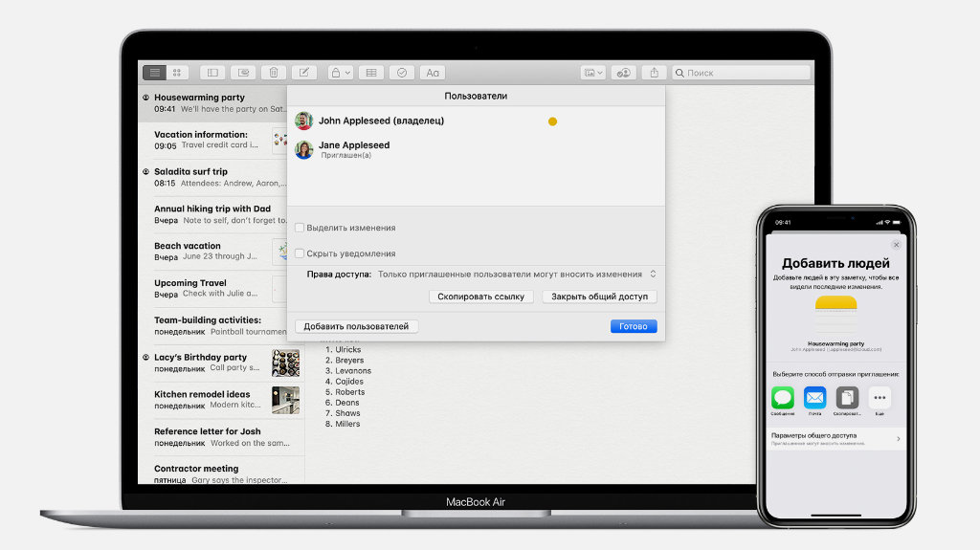Insert a table via table icon
Screen dimensions: 980x550
click(371, 73)
